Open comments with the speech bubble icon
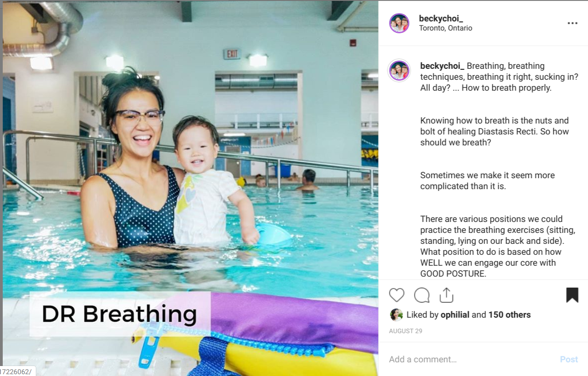The width and height of the screenshot is (588, 376). [x=422, y=295]
